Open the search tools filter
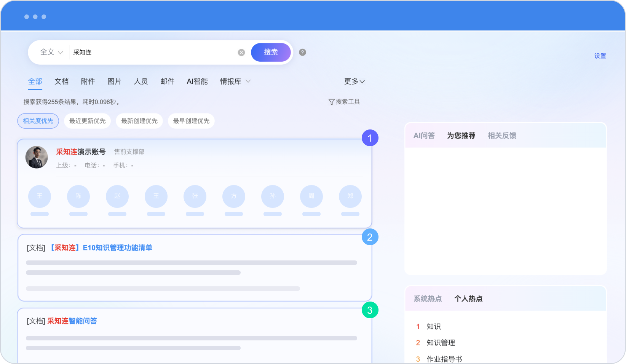Viewport: 626px width, 364px height. (344, 102)
